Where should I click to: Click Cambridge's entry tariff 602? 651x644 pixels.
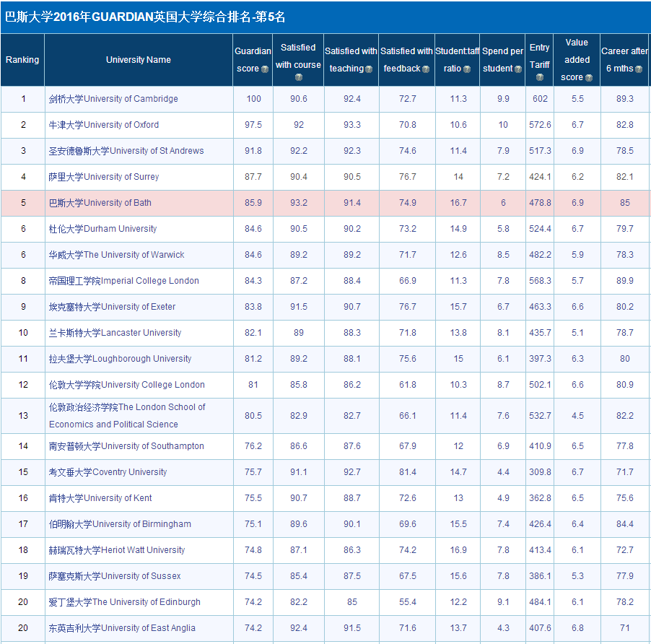coord(540,99)
